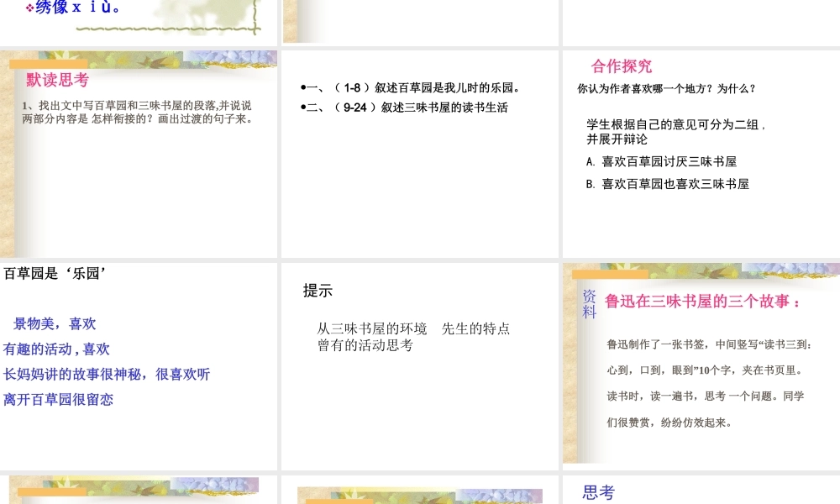The height and width of the screenshot is (504, 840).
Task: Click the bullet 二、(9-24)叙述三味书屋的读书生活
Action: pos(404,108)
